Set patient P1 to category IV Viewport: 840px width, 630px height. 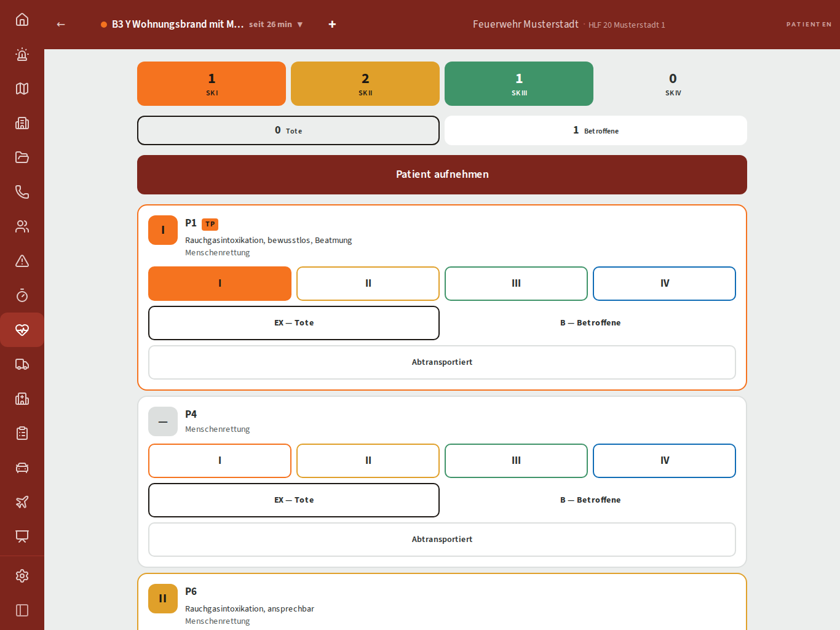664,284
